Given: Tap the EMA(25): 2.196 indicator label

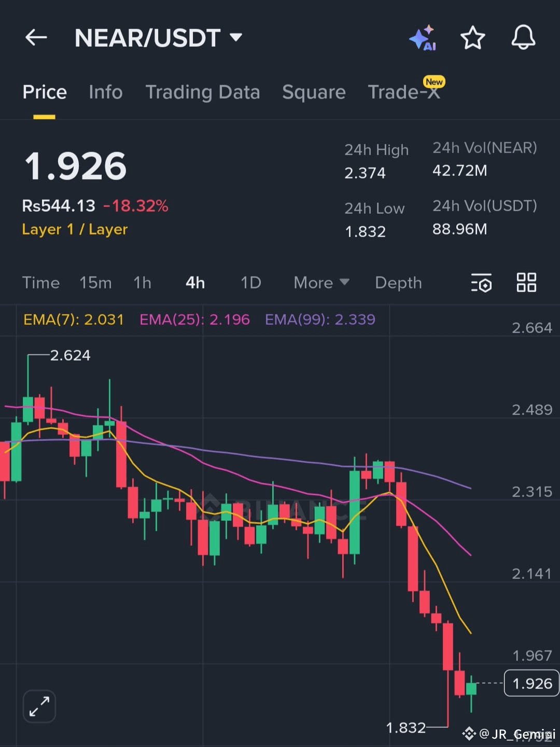Looking at the screenshot, I should (194, 320).
